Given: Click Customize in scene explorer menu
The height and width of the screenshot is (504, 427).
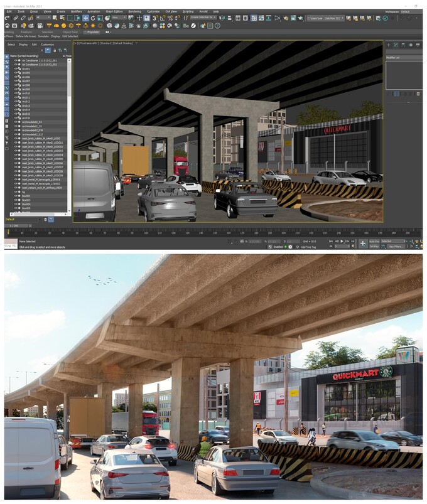Looking at the screenshot, I should [47, 45].
